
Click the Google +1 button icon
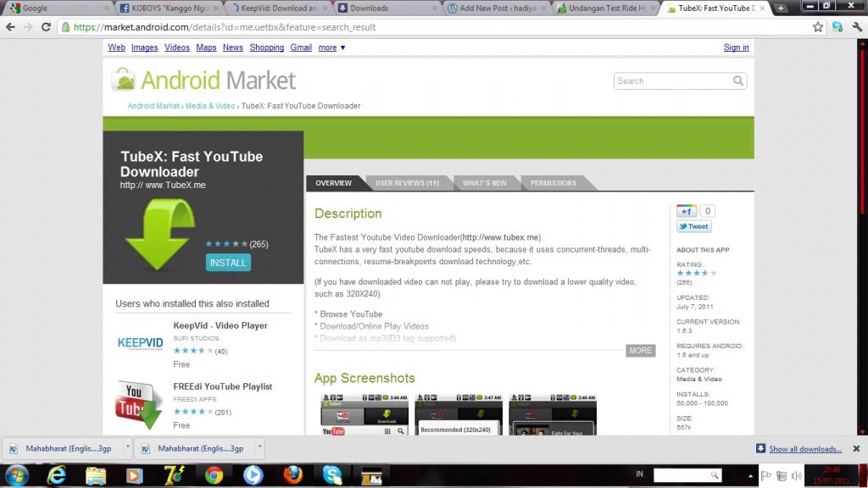tap(686, 211)
